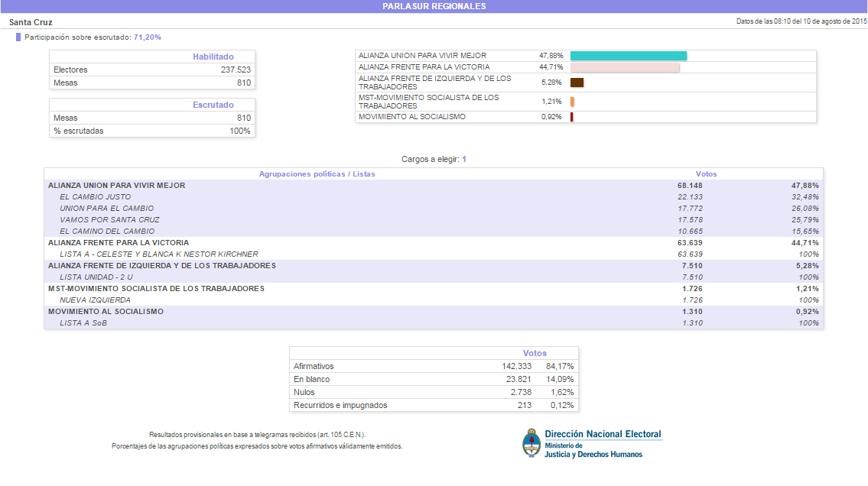
Task: Click the Votos header of the summary table
Action: tap(535, 353)
